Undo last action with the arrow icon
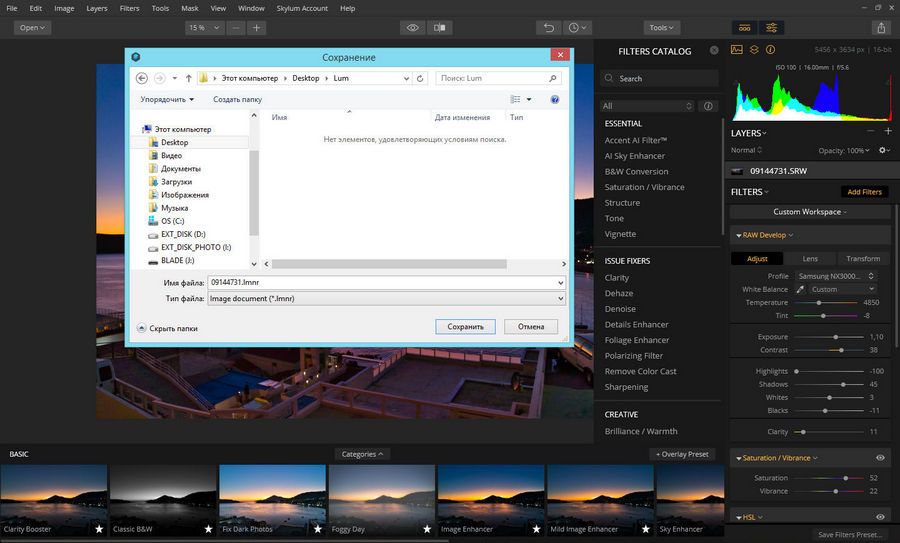The image size is (900, 543). 549,28
